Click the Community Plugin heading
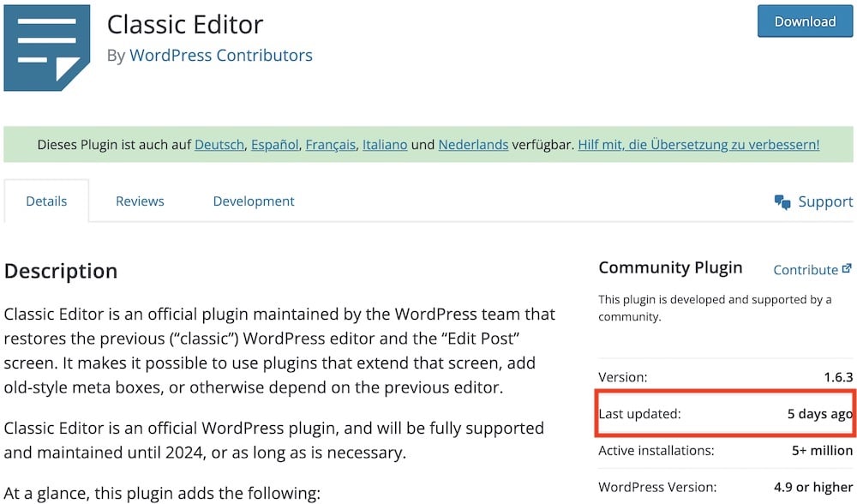Screen dimensions: 857x504 (670, 267)
